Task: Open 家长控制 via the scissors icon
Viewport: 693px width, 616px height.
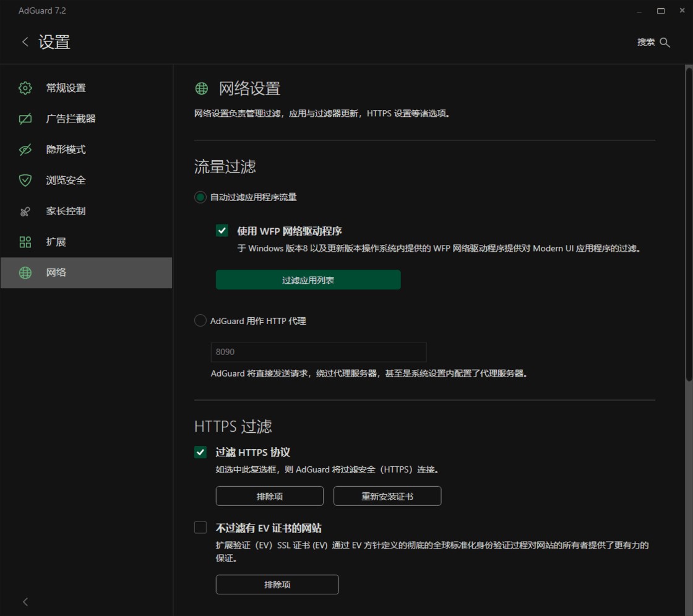Action: [x=24, y=211]
